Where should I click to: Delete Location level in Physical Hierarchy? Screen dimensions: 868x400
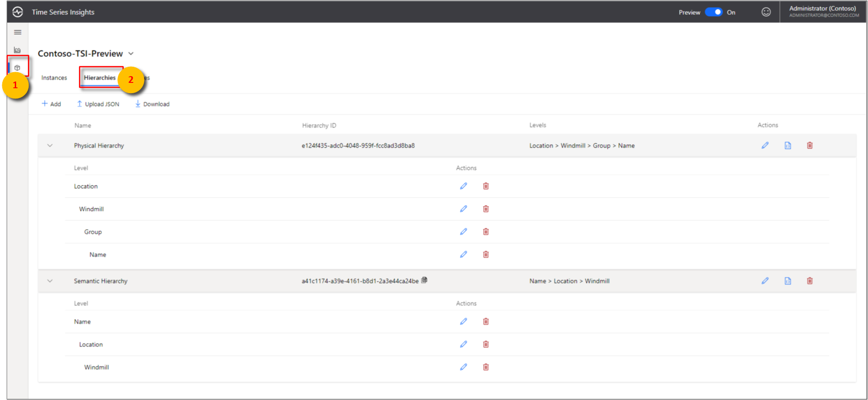[486, 186]
